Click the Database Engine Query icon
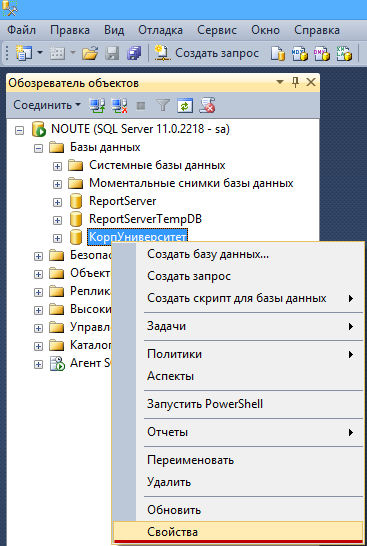The image size is (367, 546). (278, 53)
